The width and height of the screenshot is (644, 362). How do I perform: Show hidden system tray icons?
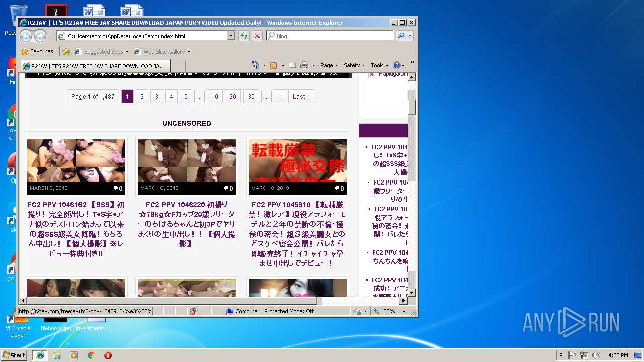[x=561, y=355]
